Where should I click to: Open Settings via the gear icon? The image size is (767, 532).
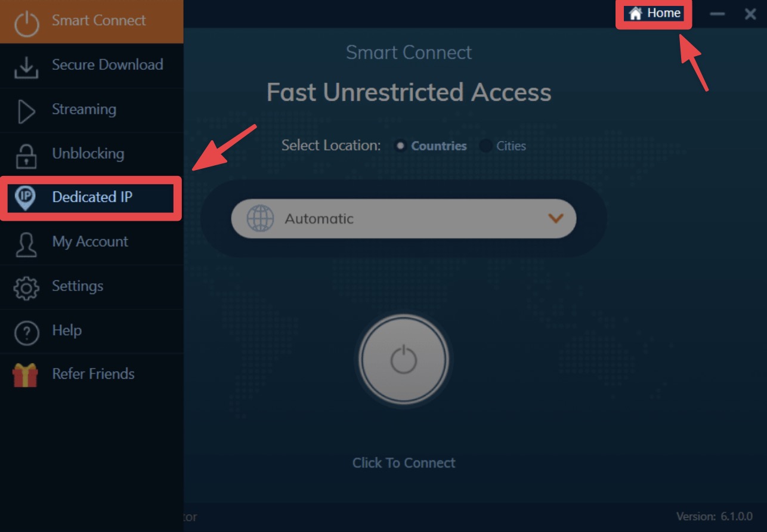pos(26,288)
